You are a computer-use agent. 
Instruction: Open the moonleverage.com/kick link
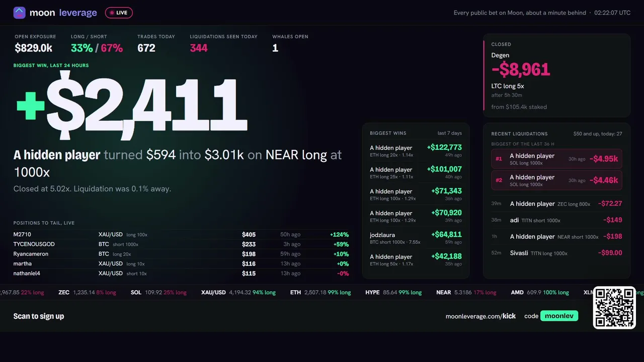point(480,316)
